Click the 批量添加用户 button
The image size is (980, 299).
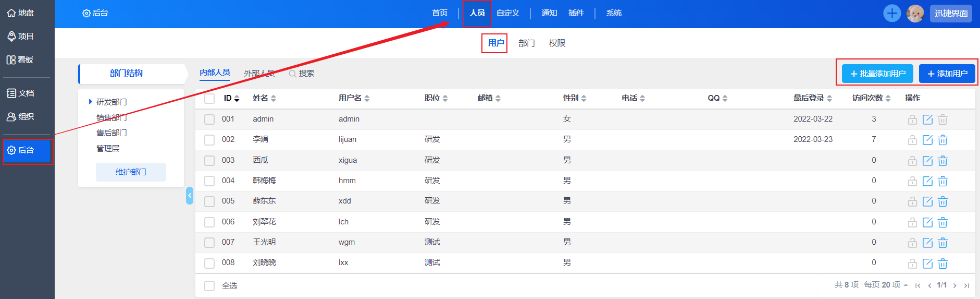tap(877, 74)
